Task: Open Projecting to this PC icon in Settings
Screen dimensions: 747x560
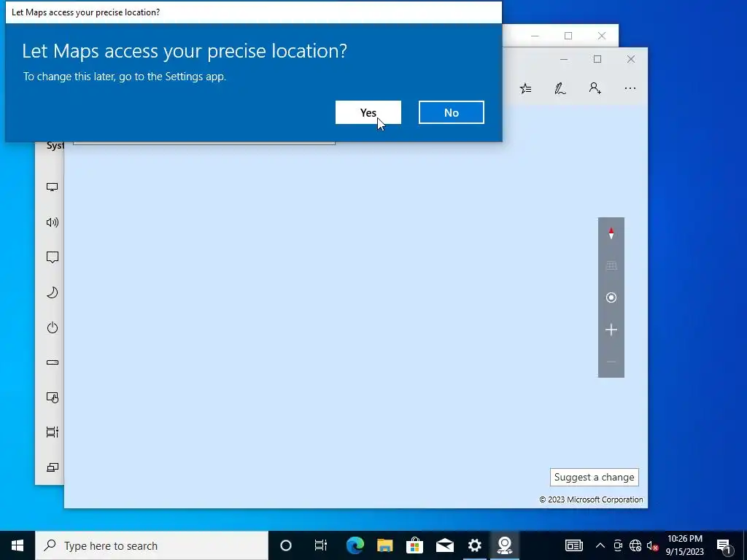Action: click(x=52, y=467)
